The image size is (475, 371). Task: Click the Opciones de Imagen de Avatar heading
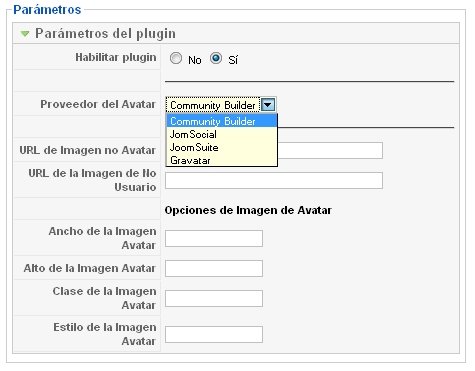[248, 210]
